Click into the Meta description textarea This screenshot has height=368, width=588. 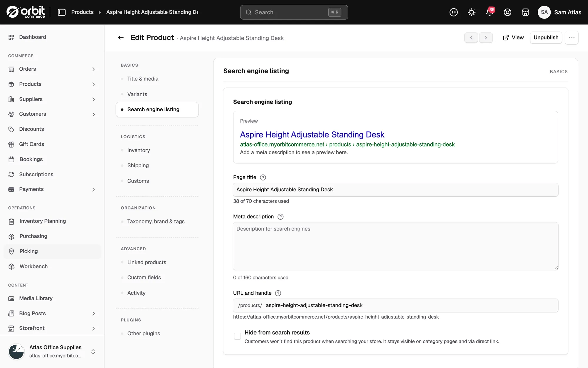395,246
